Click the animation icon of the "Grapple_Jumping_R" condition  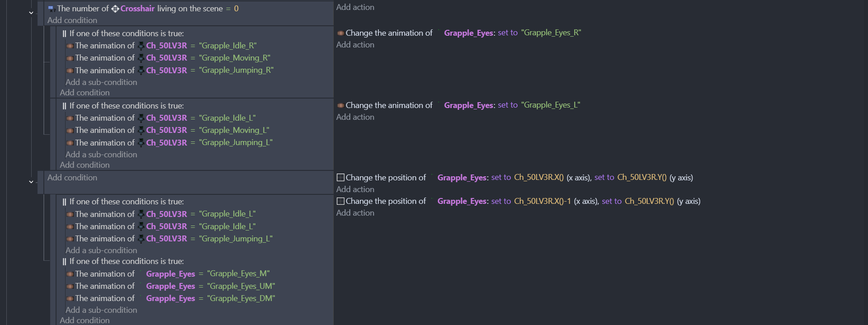[70, 71]
